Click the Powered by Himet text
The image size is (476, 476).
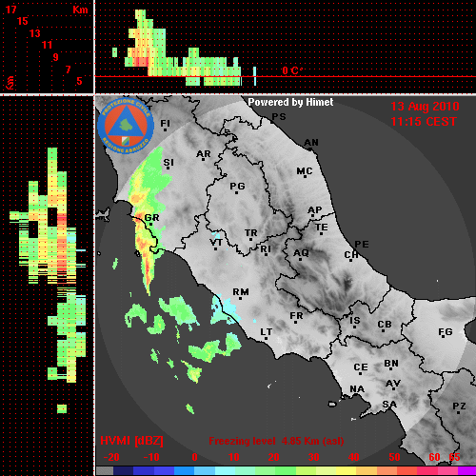pyautogui.click(x=290, y=102)
